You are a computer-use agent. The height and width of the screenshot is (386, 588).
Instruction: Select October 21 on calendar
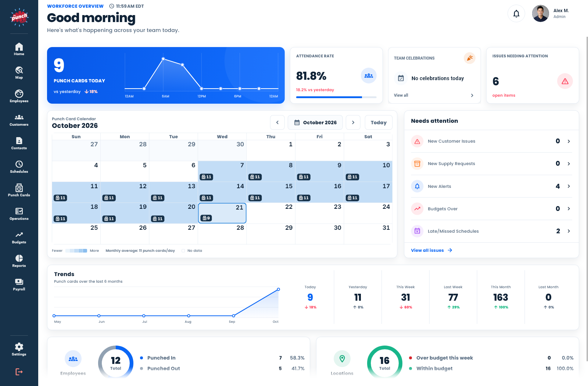pyautogui.click(x=222, y=213)
